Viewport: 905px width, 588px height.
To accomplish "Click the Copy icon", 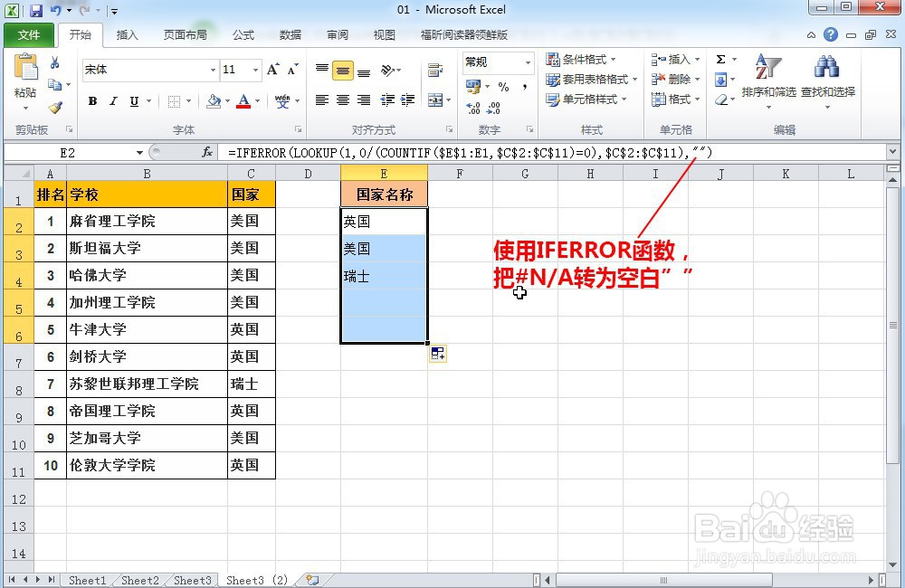I will click(x=55, y=85).
